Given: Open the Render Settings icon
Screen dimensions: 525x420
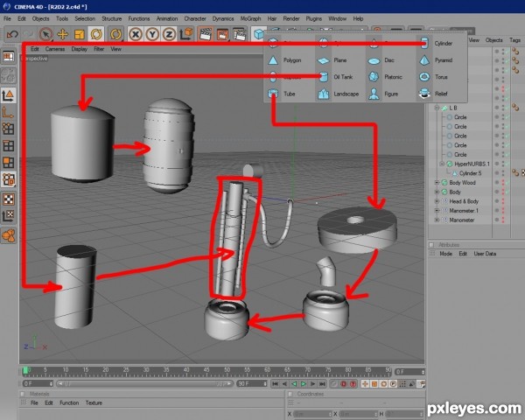Looking at the screenshot, I should (x=240, y=34).
